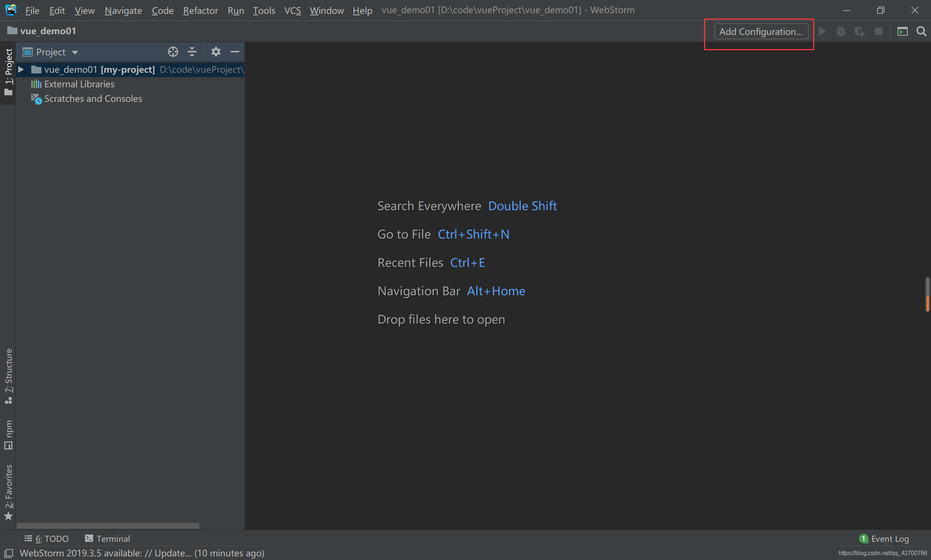Open the Window menu

pyautogui.click(x=327, y=10)
